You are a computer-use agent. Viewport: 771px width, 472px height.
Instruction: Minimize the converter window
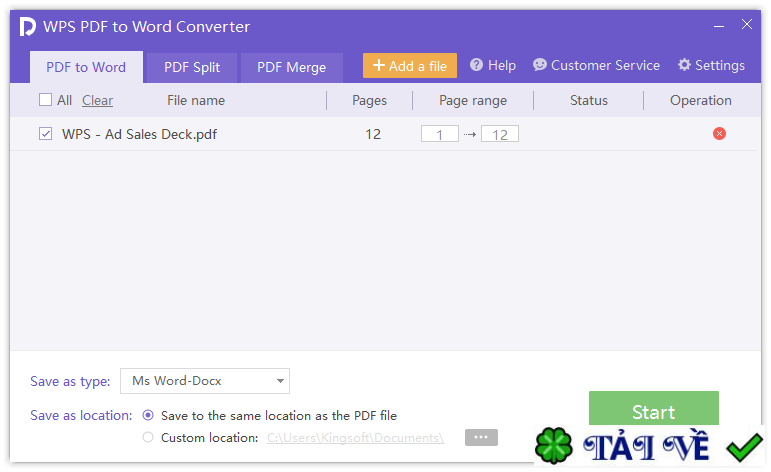tap(718, 26)
